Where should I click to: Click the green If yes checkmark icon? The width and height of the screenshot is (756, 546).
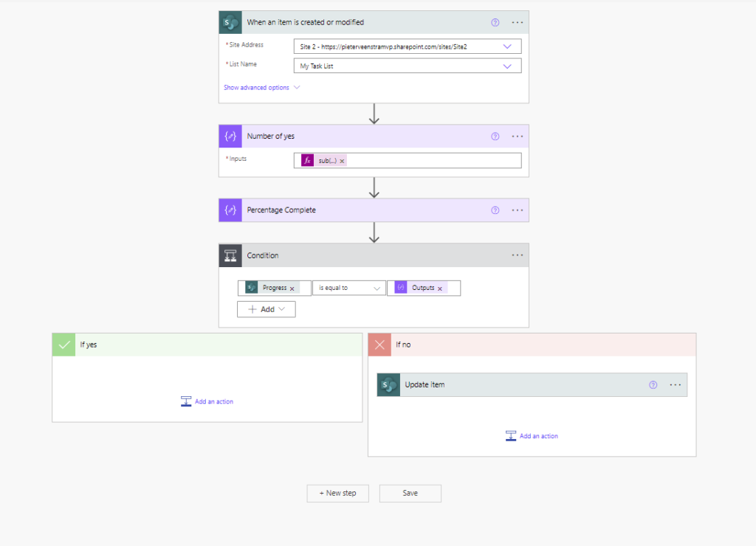63,345
